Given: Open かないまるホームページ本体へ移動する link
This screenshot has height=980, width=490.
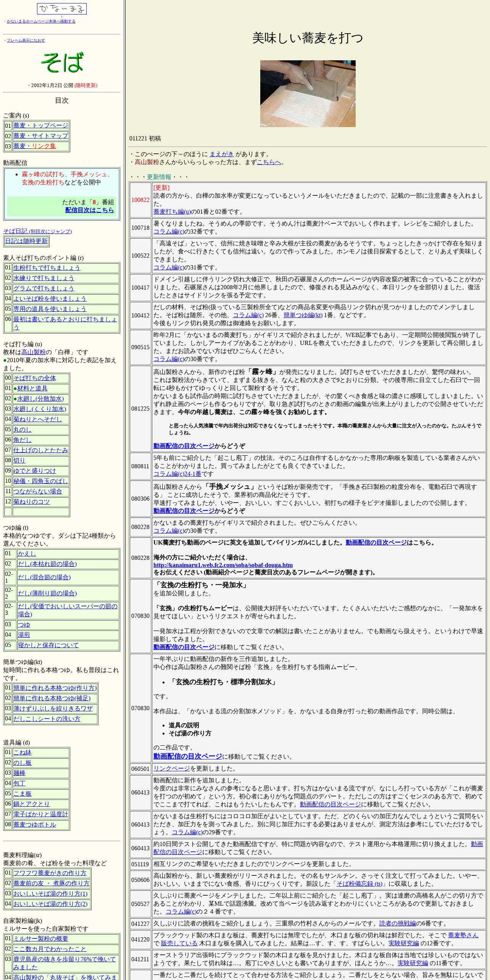Looking at the screenshot, I should (x=41, y=21).
